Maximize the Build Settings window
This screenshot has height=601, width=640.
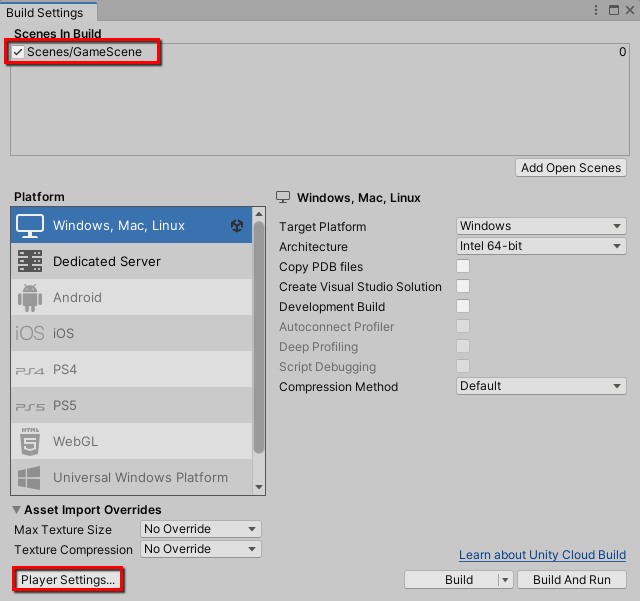tap(613, 10)
